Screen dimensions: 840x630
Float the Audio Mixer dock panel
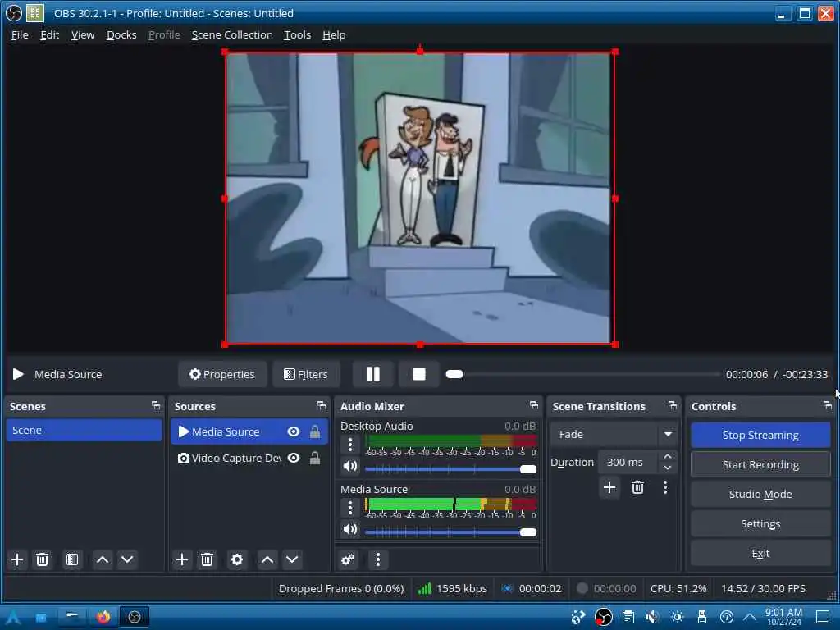pos(533,405)
